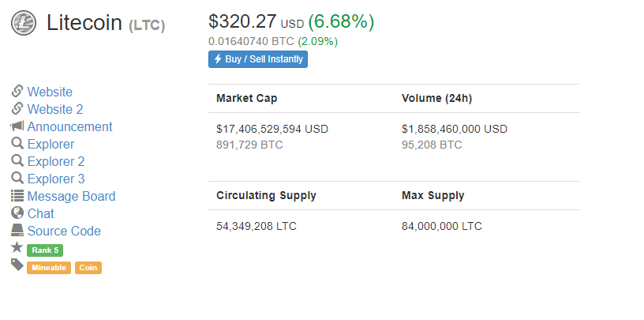Open the Explorer 2 link
Viewport: 644px width, 320px height.
(x=56, y=161)
